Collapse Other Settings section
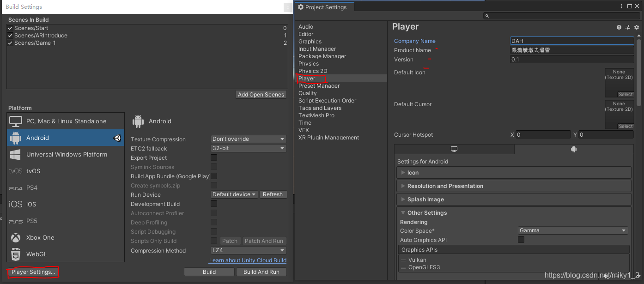This screenshot has width=644, height=284. (x=514, y=213)
